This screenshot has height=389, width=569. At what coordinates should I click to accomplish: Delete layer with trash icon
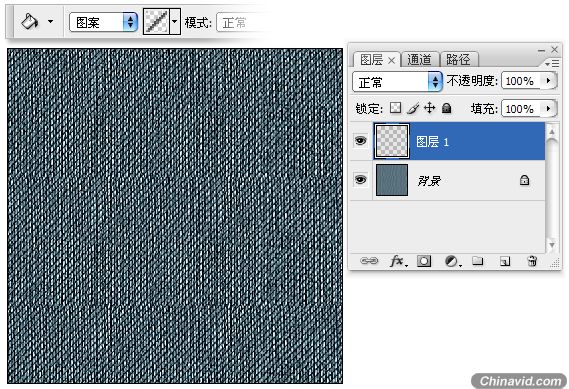pyautogui.click(x=532, y=261)
